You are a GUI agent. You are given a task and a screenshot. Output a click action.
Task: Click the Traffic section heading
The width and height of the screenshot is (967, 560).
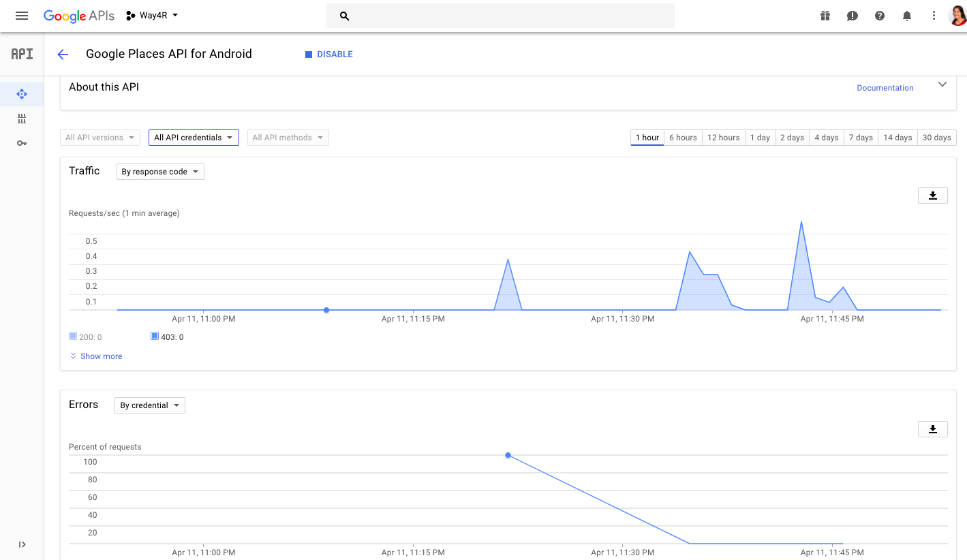[x=85, y=171]
